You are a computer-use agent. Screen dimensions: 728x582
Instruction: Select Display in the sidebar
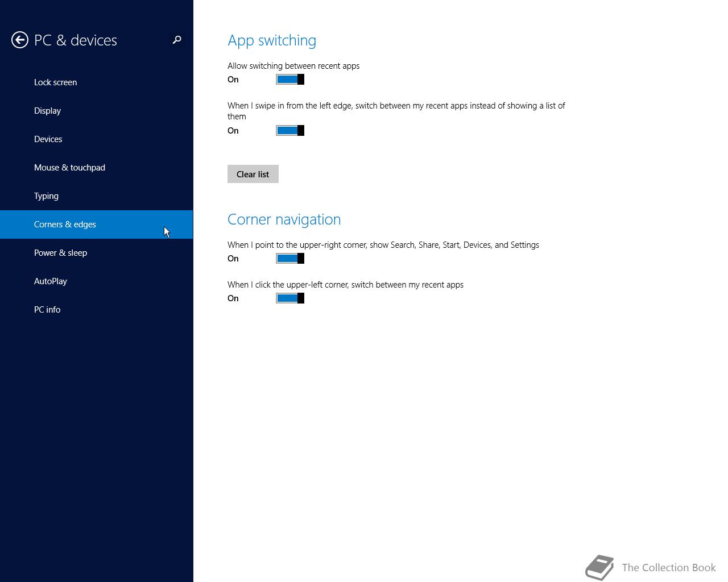coord(97,111)
